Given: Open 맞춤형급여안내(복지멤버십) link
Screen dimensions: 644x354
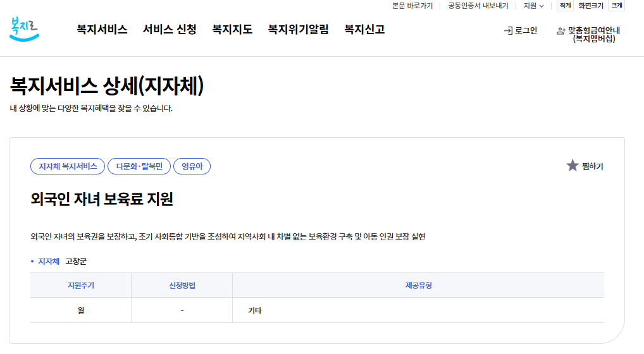Looking at the screenshot, I should (x=594, y=35).
